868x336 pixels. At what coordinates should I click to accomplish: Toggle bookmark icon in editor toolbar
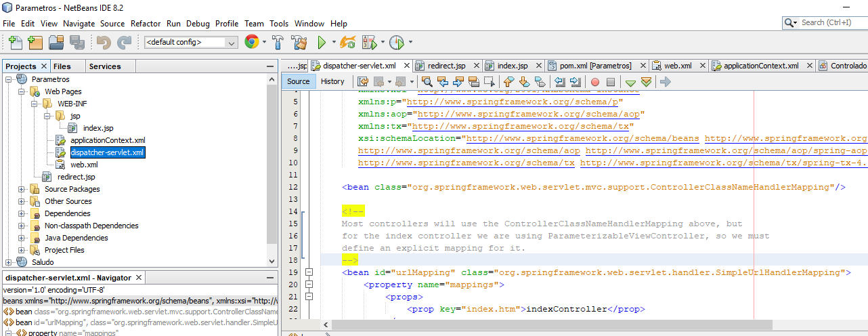[x=540, y=82]
